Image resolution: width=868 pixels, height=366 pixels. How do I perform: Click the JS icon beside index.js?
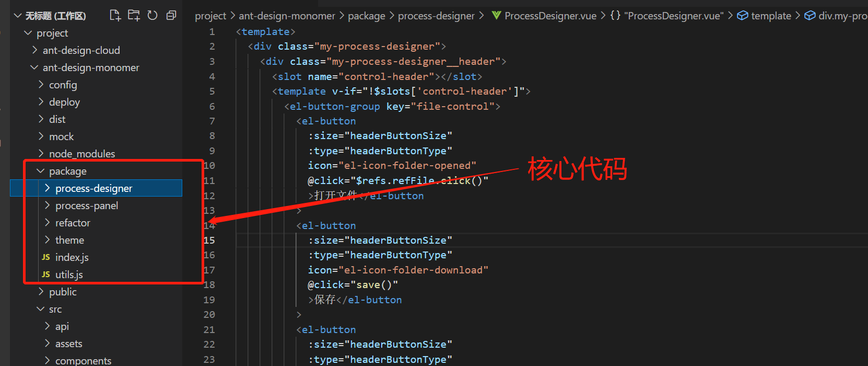[x=46, y=257]
